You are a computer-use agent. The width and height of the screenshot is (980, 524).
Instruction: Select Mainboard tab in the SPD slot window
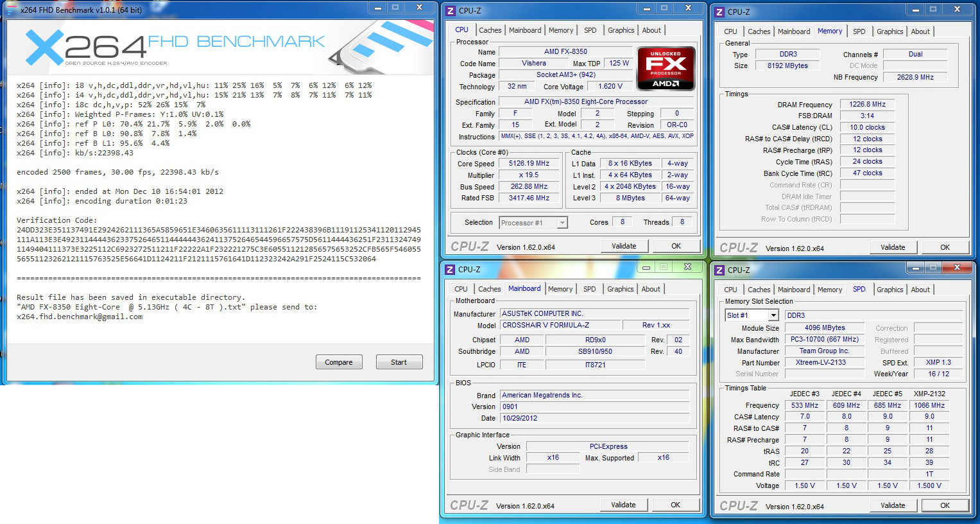click(794, 290)
